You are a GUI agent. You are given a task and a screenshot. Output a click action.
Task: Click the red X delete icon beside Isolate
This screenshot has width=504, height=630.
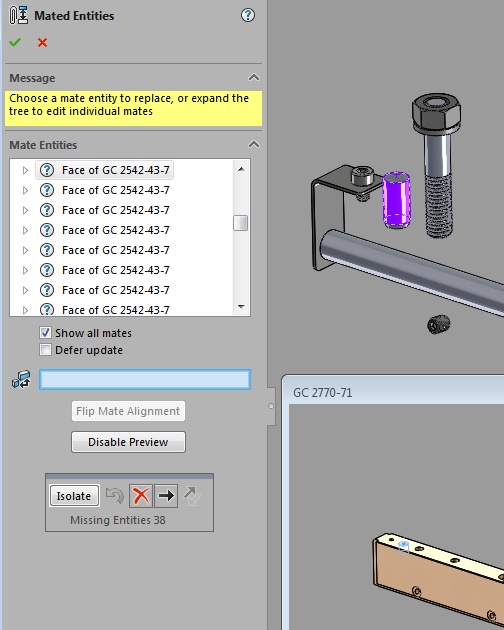(x=141, y=496)
